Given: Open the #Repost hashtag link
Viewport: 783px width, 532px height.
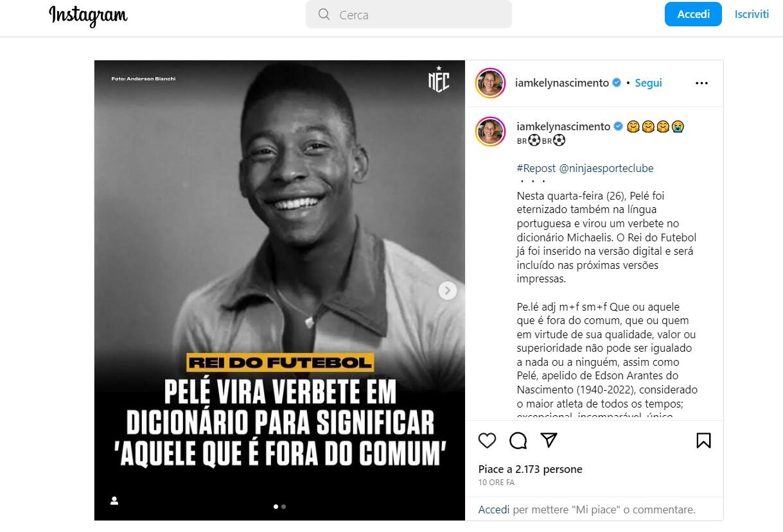Looking at the screenshot, I should coord(536,168).
